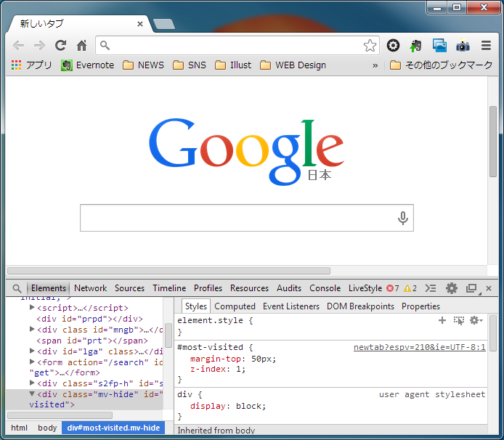Open a new tab with the tab button

pyautogui.click(x=164, y=24)
